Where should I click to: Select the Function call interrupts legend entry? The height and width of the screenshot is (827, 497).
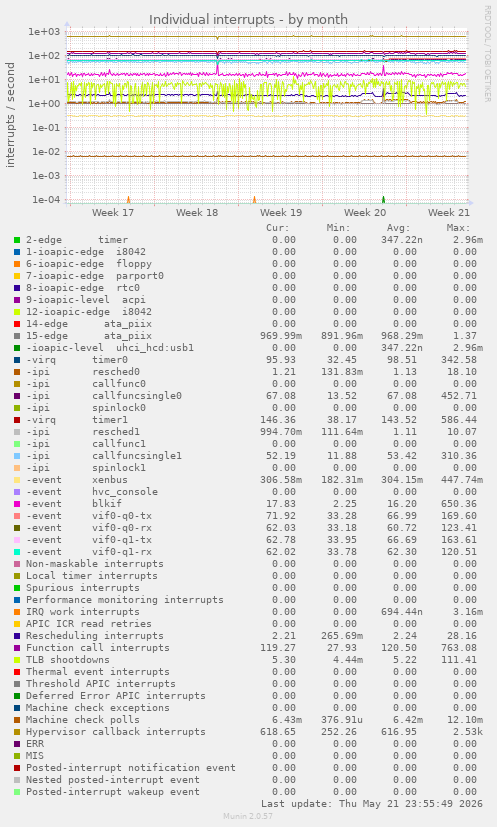pyautogui.click(x=98, y=648)
